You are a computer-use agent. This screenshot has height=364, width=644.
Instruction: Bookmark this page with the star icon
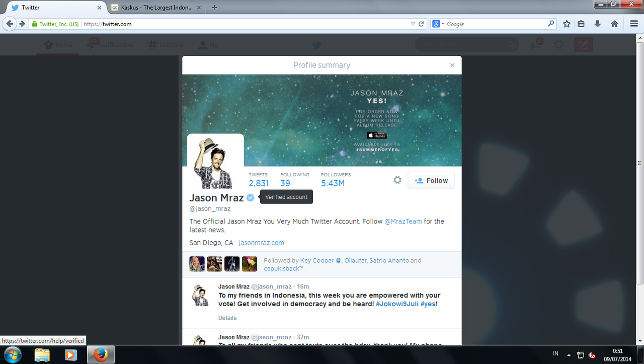567,24
